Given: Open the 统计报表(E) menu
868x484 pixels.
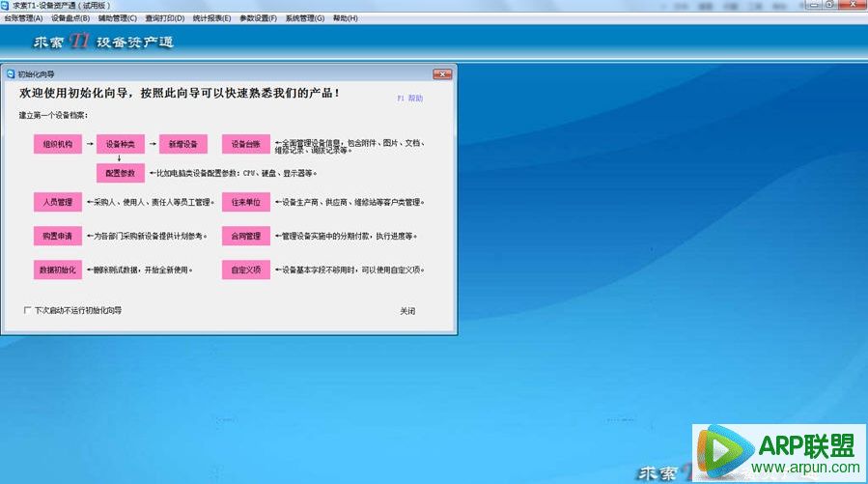Looking at the screenshot, I should coord(211,18).
